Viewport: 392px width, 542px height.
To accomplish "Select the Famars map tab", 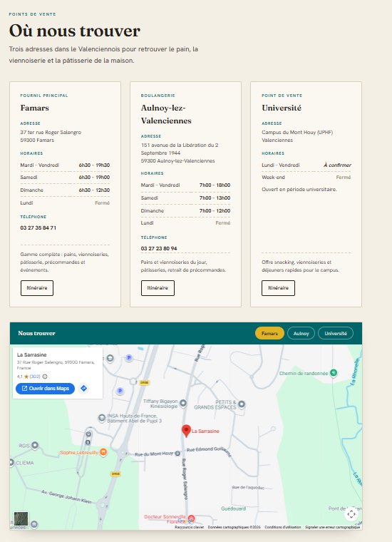I will click(x=269, y=333).
